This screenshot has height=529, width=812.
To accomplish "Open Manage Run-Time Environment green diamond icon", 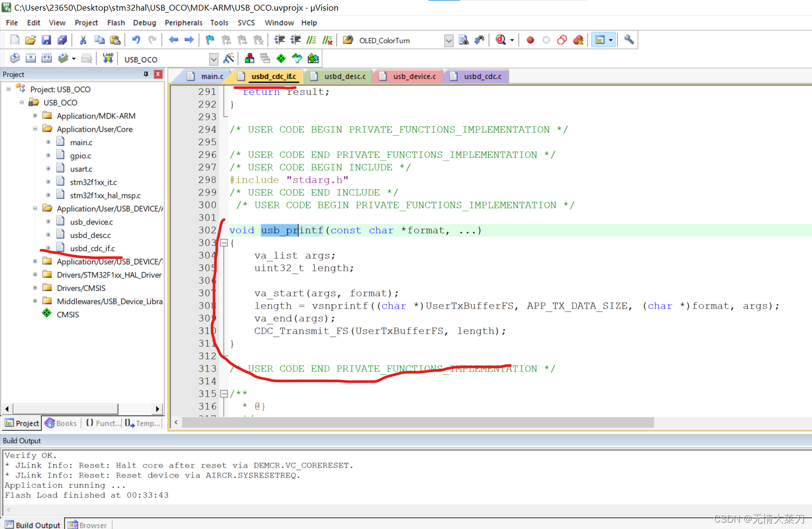I will [281, 58].
